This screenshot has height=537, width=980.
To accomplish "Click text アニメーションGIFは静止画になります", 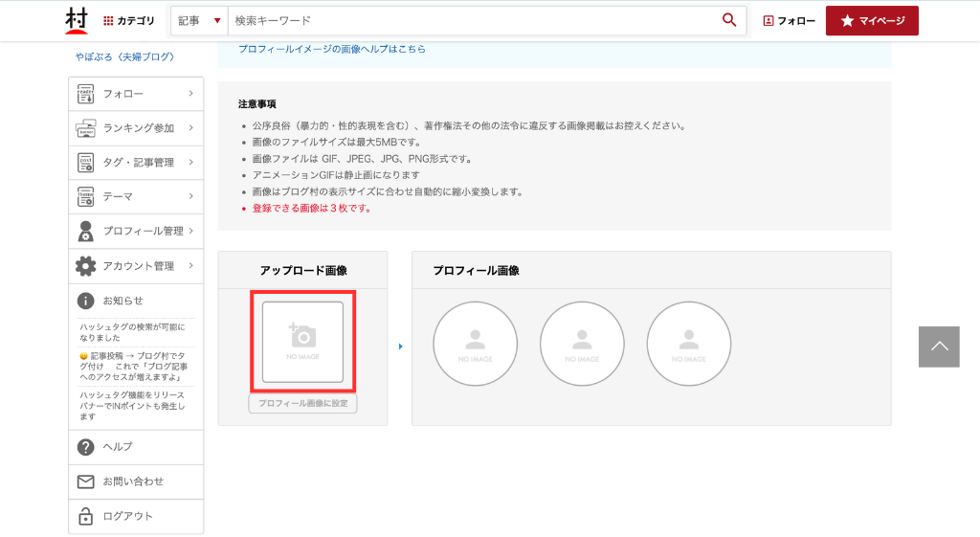I will (x=336, y=175).
